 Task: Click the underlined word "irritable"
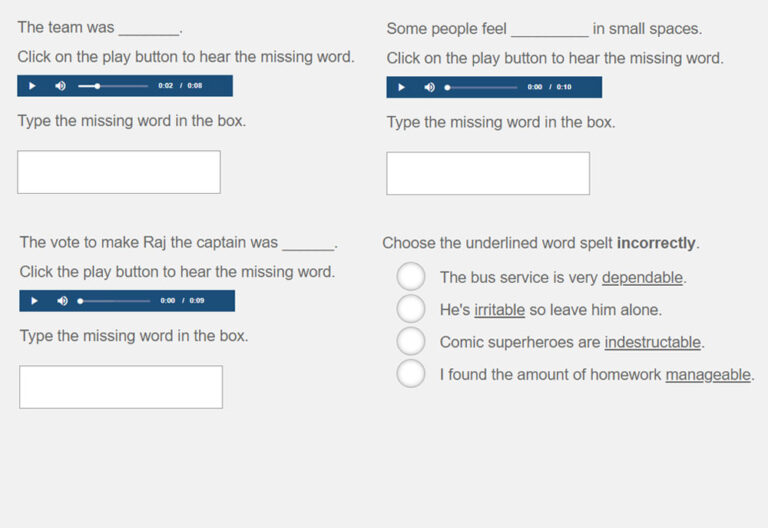coord(499,310)
